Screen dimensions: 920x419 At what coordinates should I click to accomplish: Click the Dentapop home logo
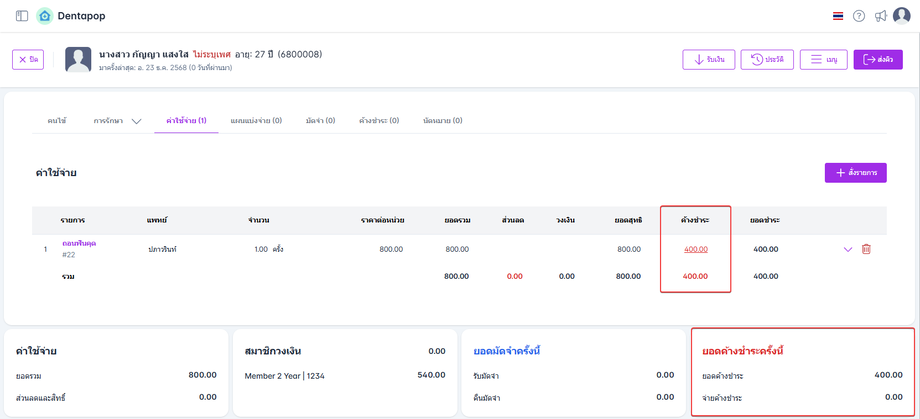pyautogui.click(x=44, y=16)
